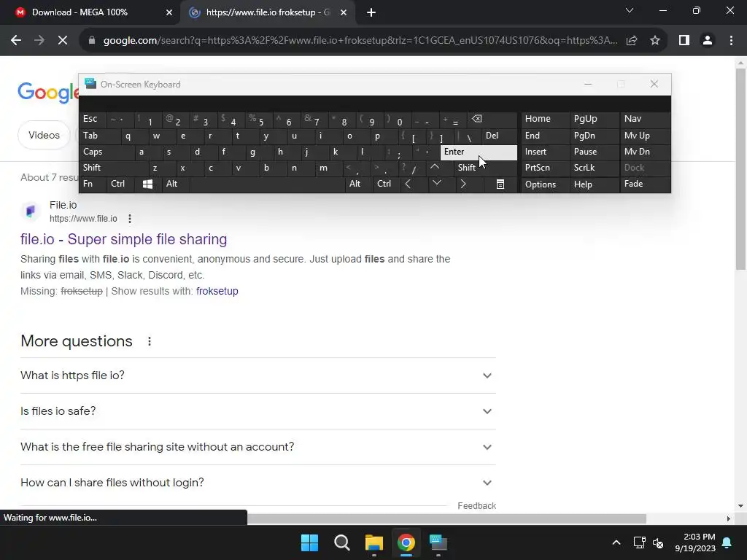Select the Videos filter chip

point(44,135)
